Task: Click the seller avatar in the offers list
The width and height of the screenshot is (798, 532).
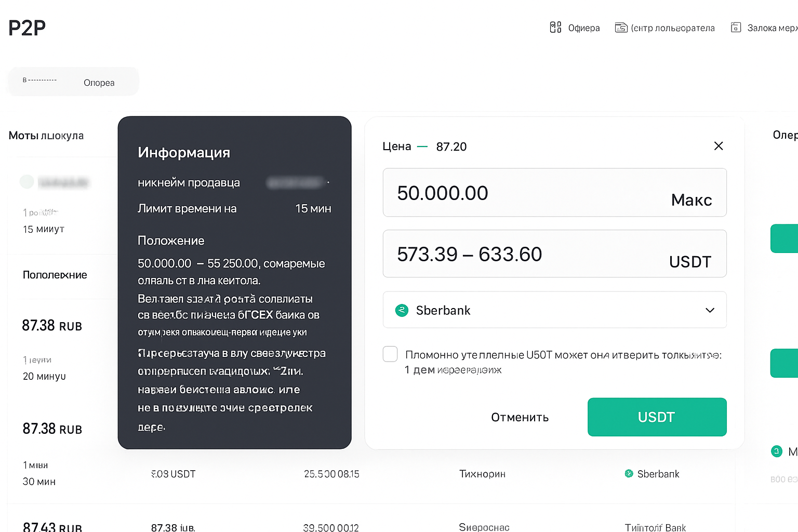Action: (x=27, y=181)
